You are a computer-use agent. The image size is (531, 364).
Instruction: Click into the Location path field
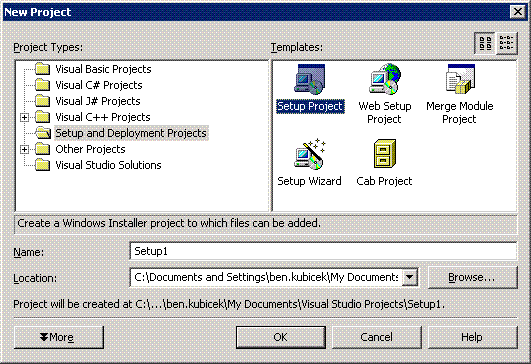pos(266,277)
